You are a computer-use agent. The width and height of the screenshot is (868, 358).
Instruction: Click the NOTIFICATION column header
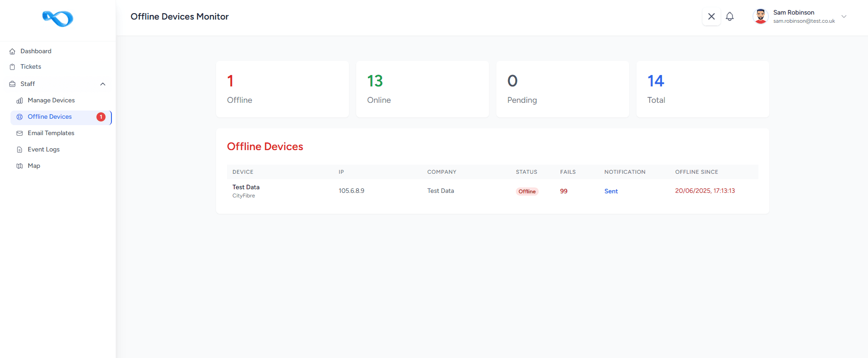(625, 172)
